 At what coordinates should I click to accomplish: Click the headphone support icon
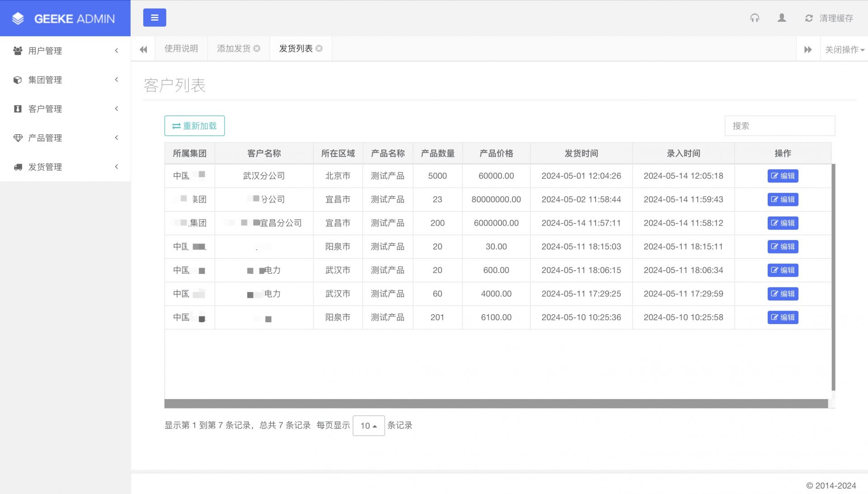[x=755, y=18]
